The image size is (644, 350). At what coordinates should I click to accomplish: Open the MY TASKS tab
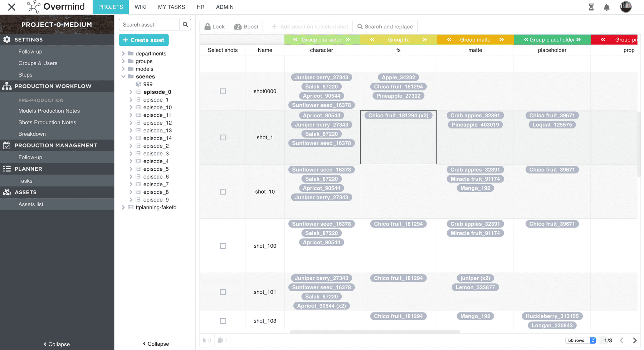click(171, 7)
